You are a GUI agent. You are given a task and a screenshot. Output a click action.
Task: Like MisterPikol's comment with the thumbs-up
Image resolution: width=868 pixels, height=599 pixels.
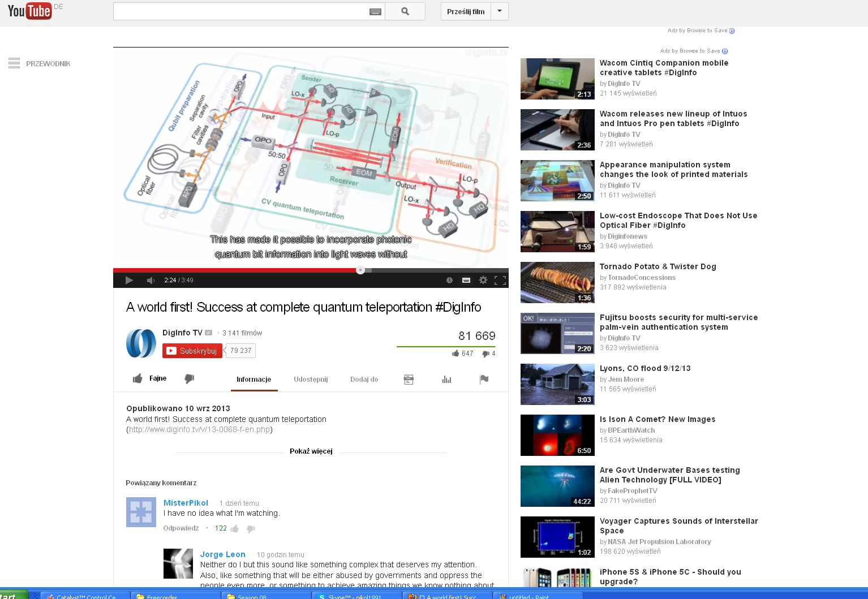coord(234,528)
